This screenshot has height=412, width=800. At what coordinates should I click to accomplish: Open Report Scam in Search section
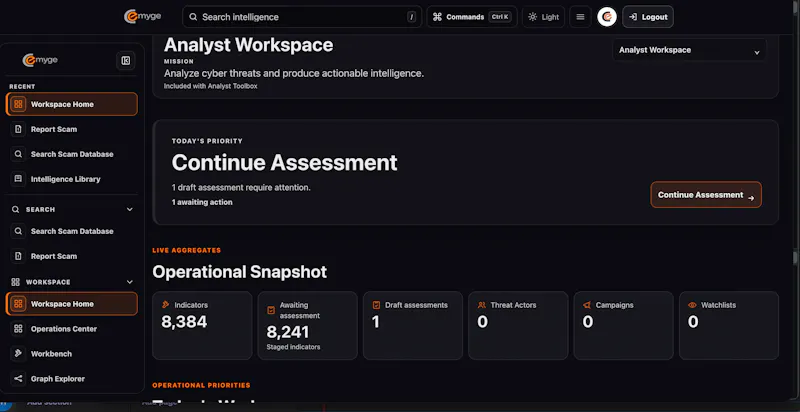tap(72, 256)
